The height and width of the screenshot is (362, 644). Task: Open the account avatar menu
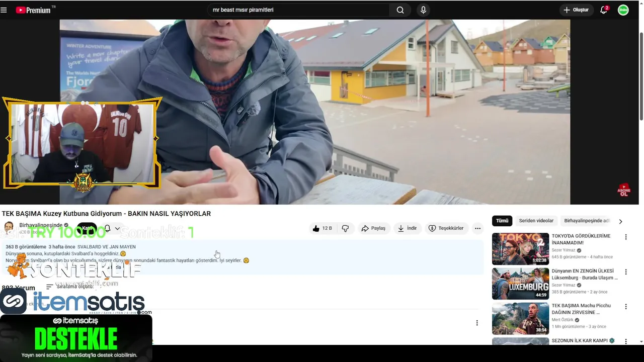pos(623,10)
